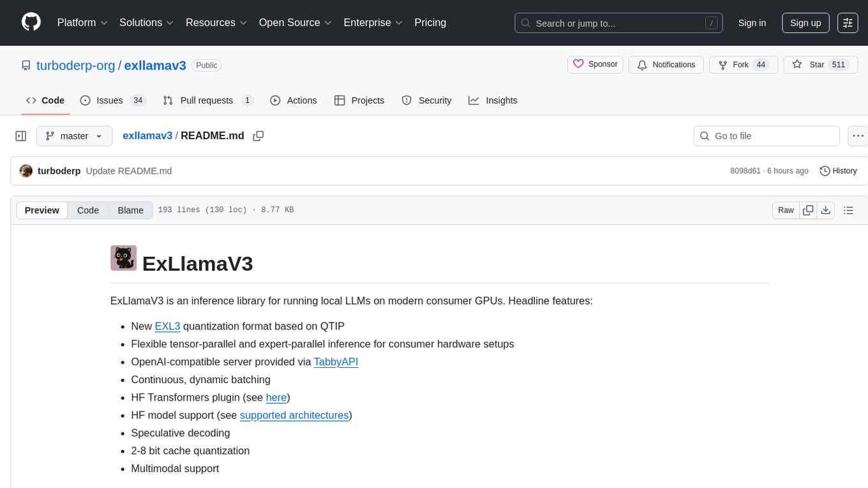Open the document outline icon

pos(848,210)
